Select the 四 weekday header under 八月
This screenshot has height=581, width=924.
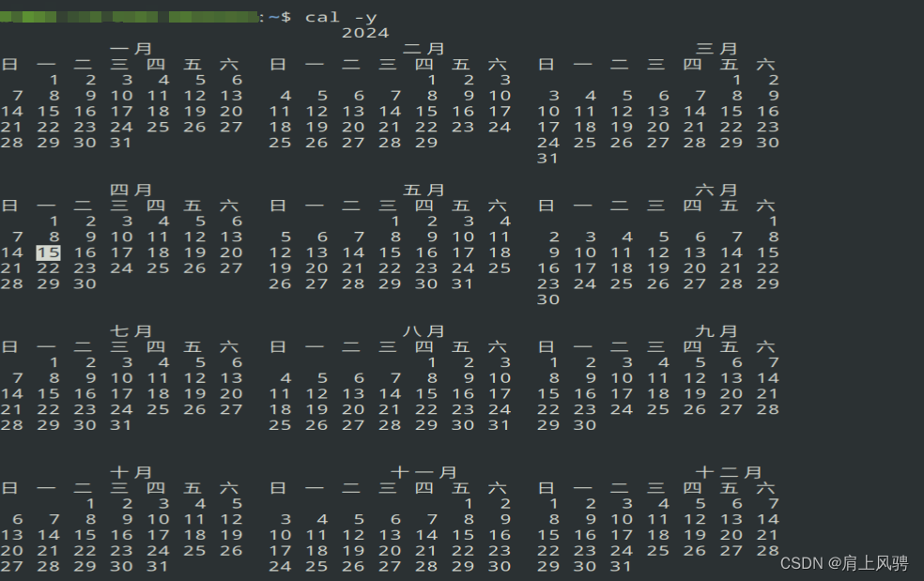(423, 346)
